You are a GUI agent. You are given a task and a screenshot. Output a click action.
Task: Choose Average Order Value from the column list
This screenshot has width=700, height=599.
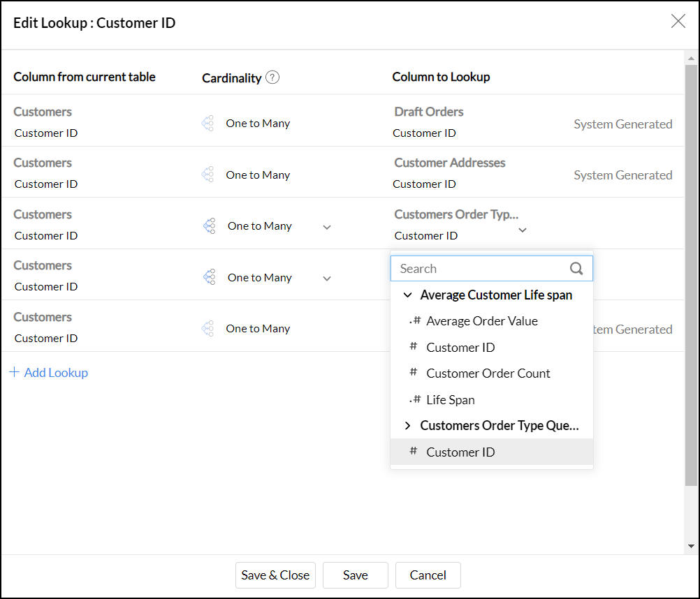482,321
